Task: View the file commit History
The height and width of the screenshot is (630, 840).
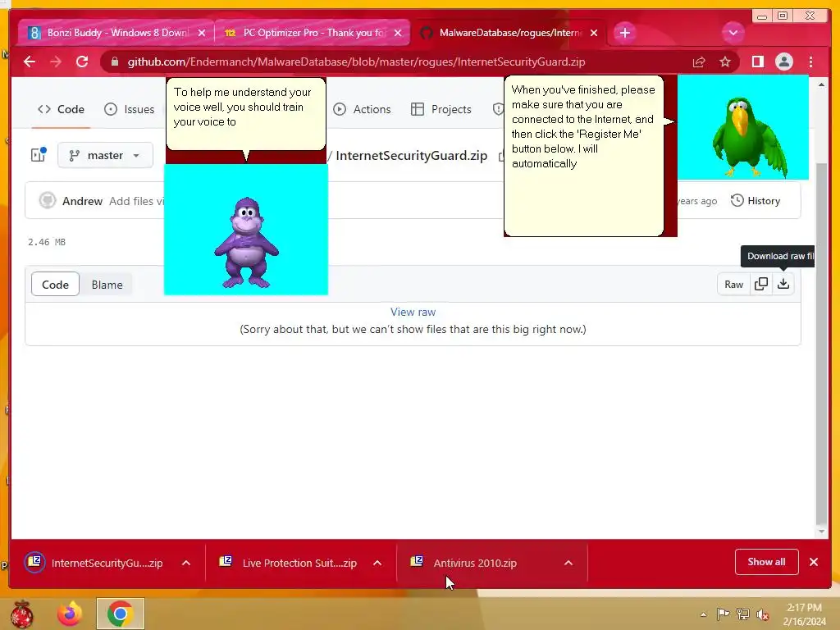Action: click(756, 201)
